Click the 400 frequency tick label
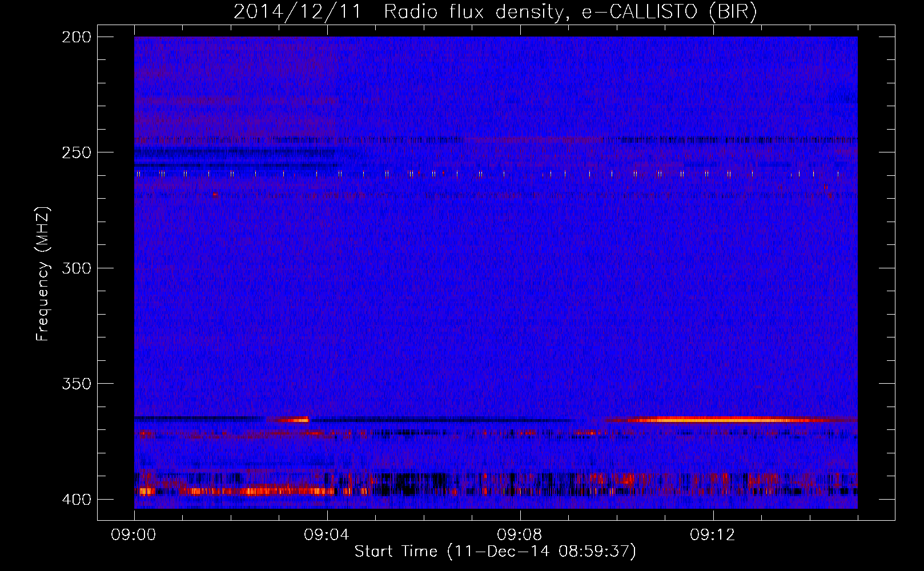This screenshot has height=571, width=924. tap(76, 499)
